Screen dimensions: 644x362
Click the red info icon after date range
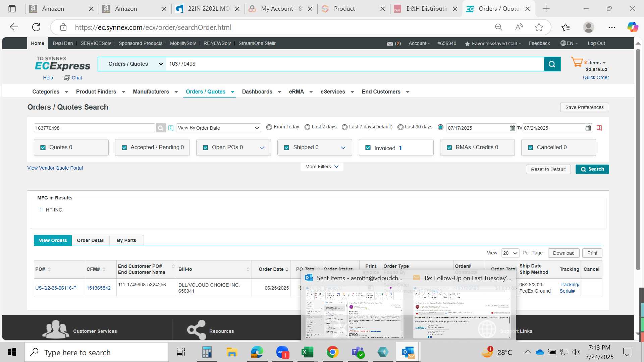coord(599,128)
